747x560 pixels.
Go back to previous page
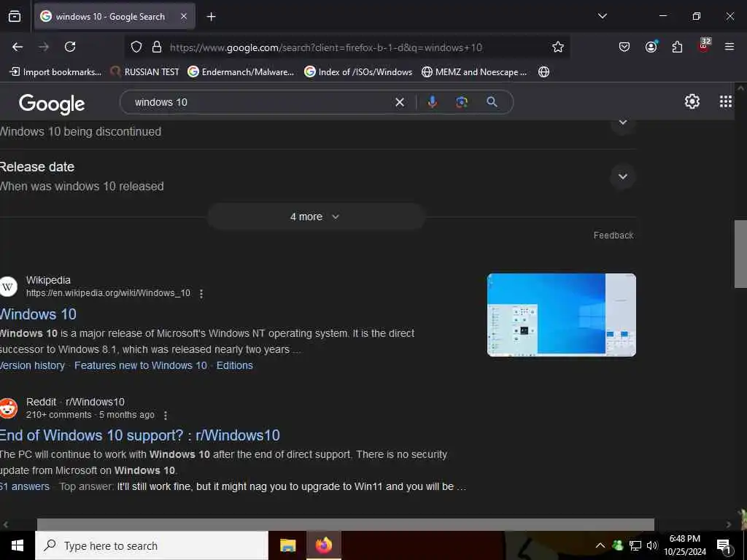[18, 47]
